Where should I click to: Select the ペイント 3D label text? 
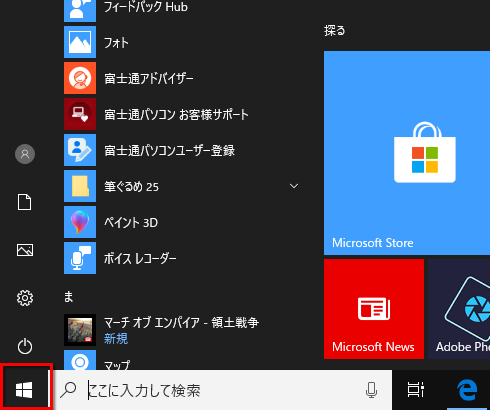click(x=131, y=223)
